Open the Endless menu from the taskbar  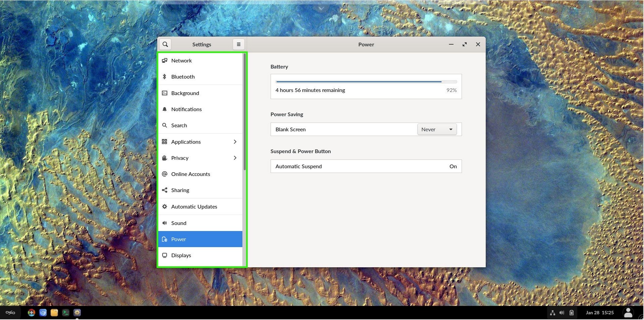pos(10,313)
